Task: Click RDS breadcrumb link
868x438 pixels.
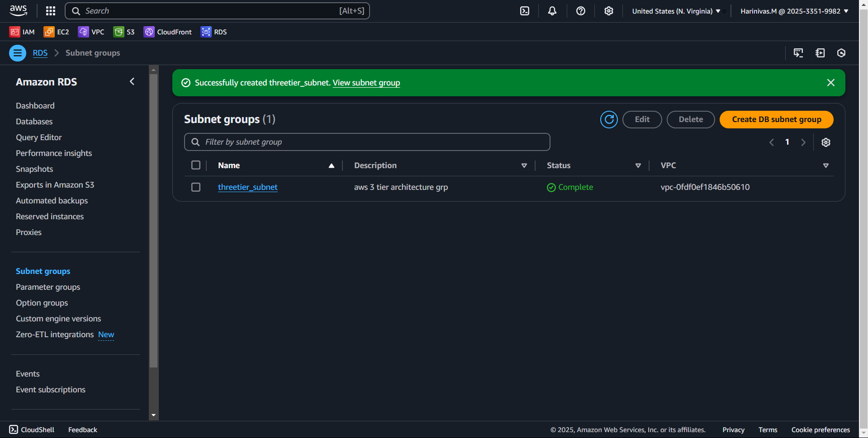Action: pyautogui.click(x=40, y=53)
